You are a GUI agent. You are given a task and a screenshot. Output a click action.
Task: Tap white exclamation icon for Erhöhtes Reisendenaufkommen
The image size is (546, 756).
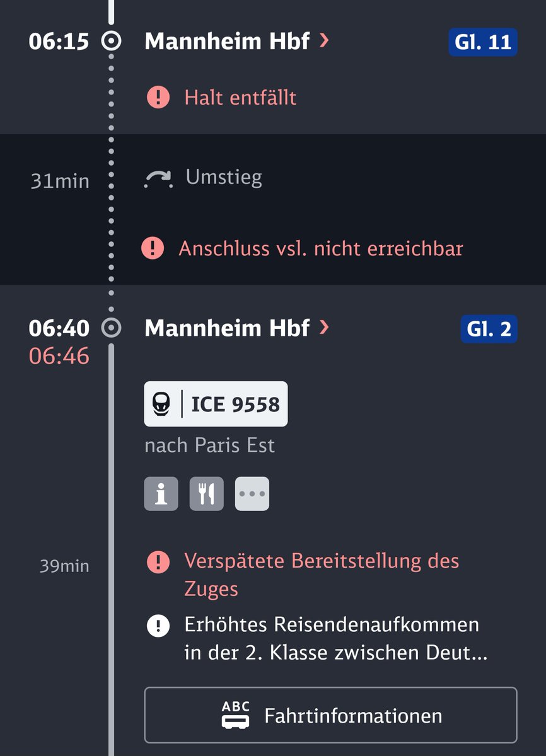158,626
